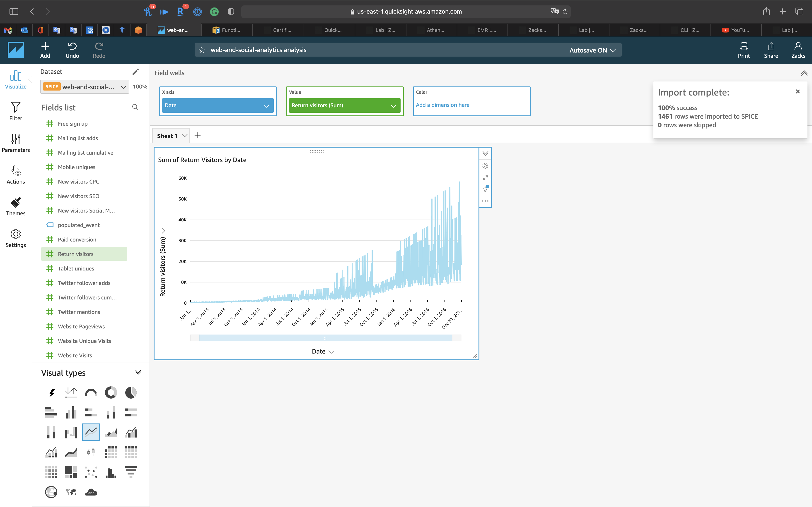Viewport: 812px width, 507px height.
Task: Select the Twitter mentions field
Action: [79, 312]
